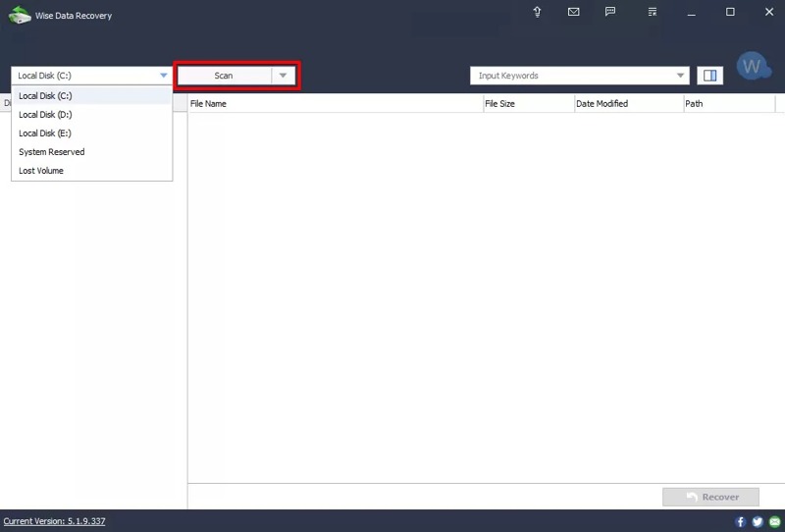The width and height of the screenshot is (785, 532).
Task: Toggle the preview panel layout icon
Action: (x=709, y=76)
